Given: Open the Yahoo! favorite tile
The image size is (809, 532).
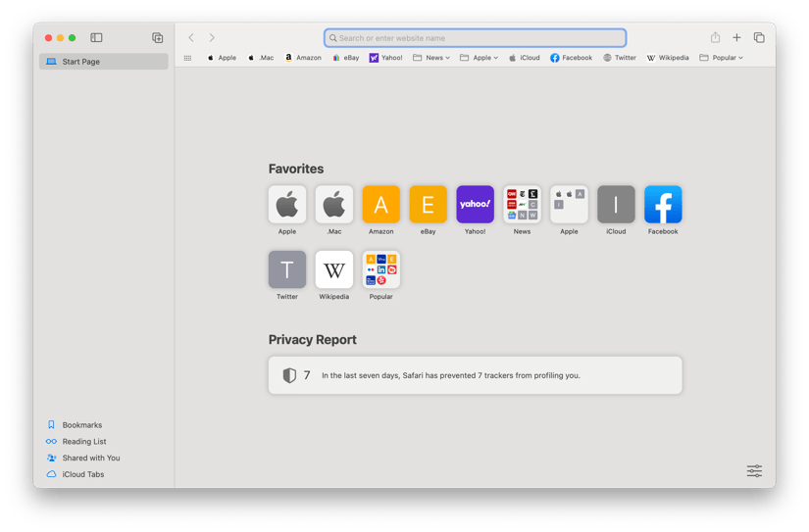Looking at the screenshot, I should (x=476, y=205).
